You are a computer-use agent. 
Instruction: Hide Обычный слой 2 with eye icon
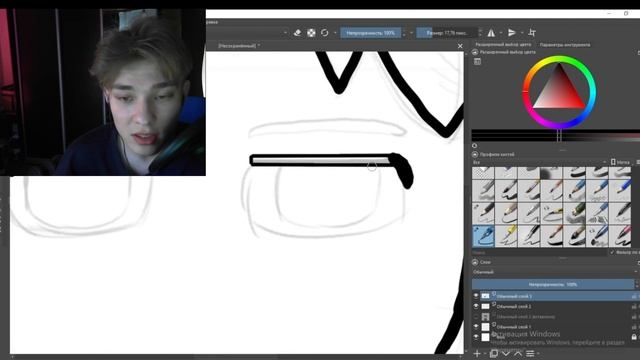coord(476,306)
